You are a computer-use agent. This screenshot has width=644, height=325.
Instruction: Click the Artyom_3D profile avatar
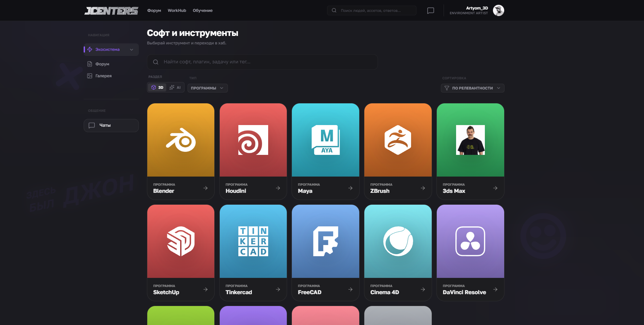coord(498,11)
